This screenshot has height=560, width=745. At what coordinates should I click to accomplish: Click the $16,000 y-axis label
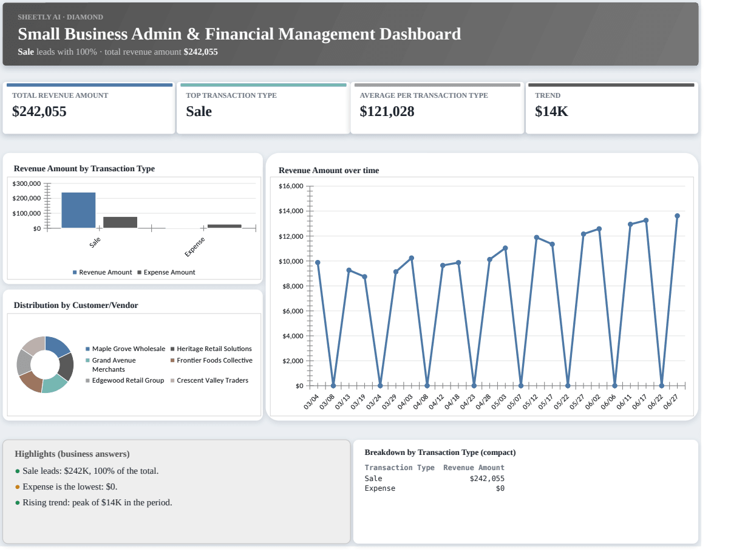tap(291, 186)
